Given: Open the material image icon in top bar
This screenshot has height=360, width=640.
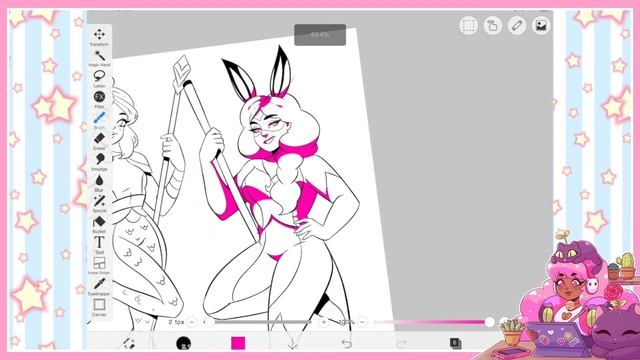Looking at the screenshot, I should [541, 25].
